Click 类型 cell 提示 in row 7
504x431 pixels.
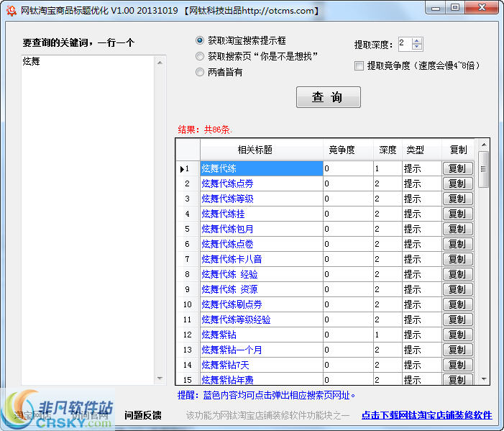(422, 259)
